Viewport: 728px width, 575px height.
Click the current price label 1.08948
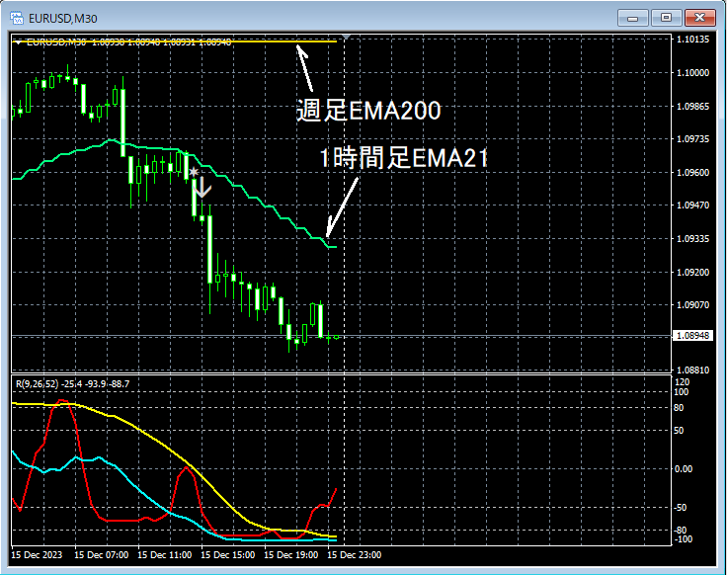point(692,335)
